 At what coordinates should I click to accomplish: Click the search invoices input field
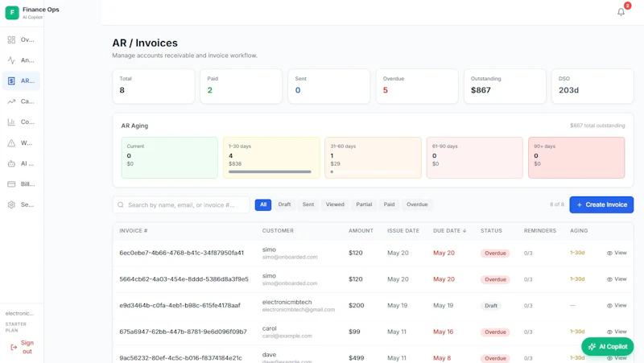point(181,205)
